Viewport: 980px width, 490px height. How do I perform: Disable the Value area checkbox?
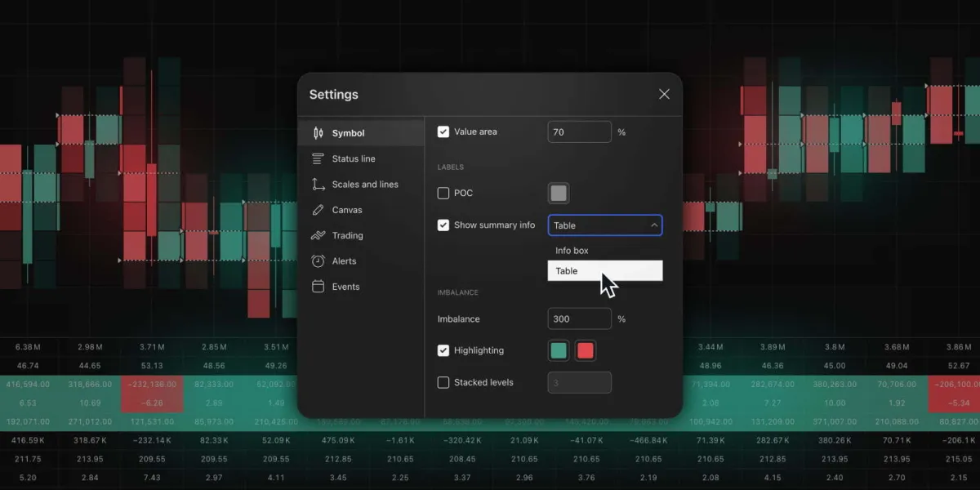click(443, 131)
